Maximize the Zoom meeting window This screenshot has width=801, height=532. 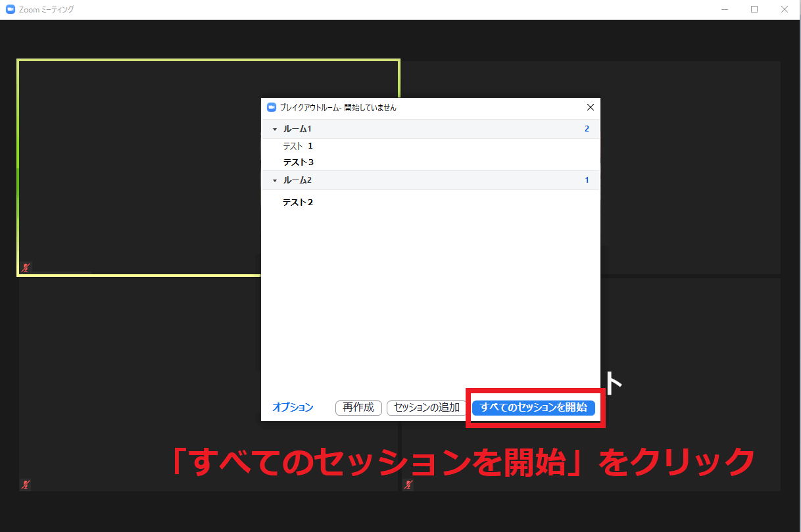754,10
